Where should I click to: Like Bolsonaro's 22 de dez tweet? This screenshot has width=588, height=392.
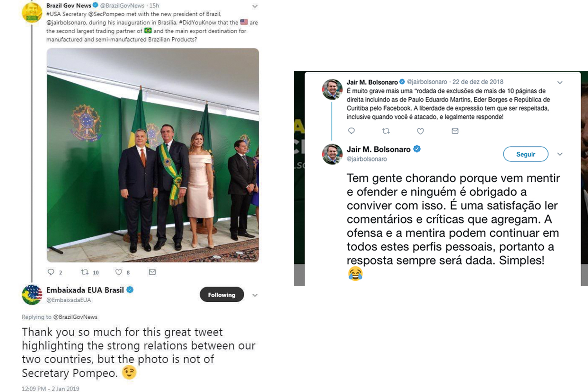420,131
